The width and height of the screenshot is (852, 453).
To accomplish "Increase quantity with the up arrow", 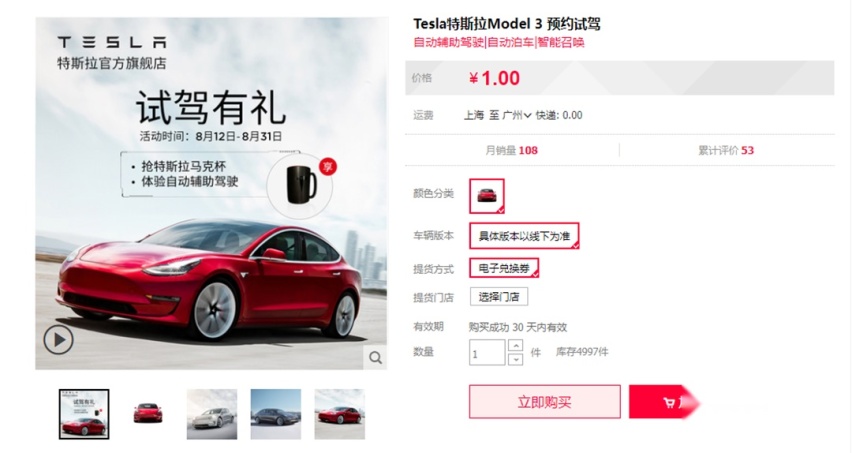I will pos(516,345).
